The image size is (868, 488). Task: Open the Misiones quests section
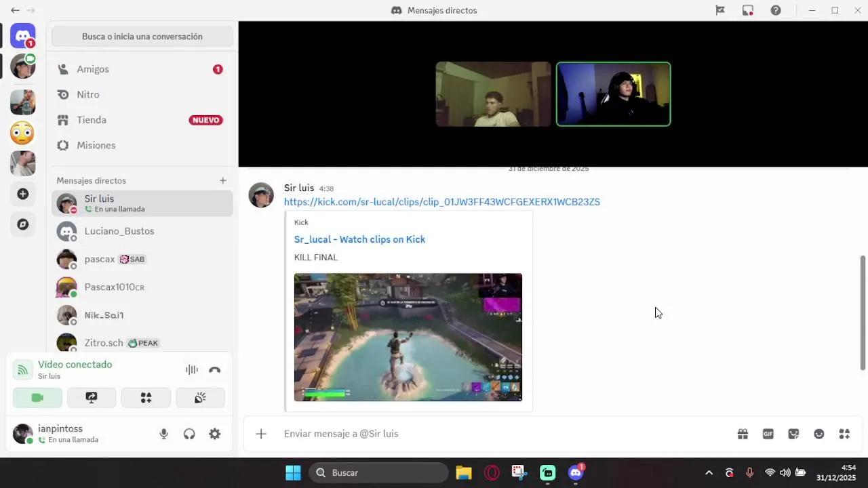[142, 146]
